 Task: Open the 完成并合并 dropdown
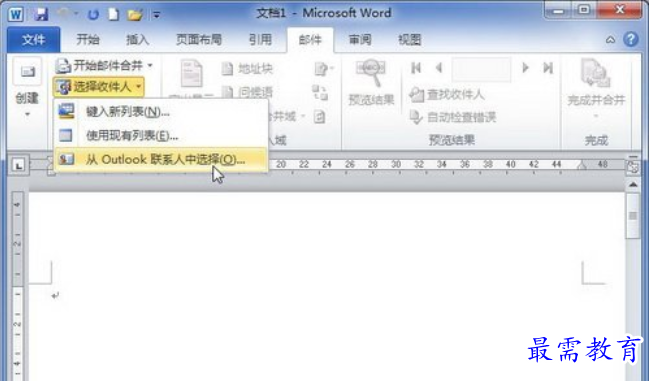[x=596, y=89]
